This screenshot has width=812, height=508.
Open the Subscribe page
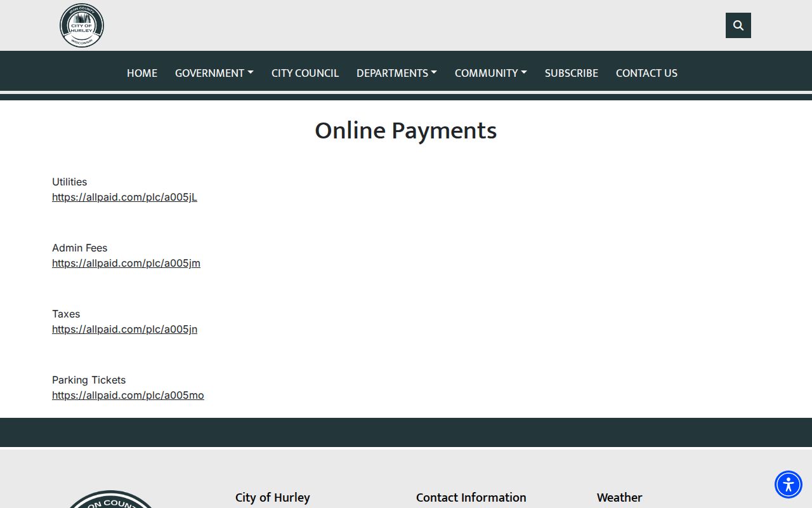[572, 73]
